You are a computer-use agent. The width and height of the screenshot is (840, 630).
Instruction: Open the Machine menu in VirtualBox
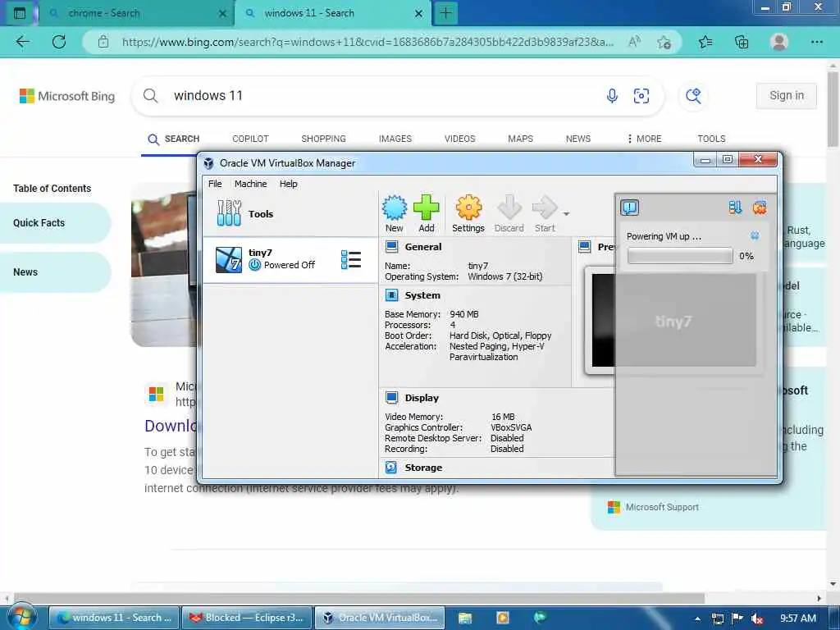click(250, 184)
